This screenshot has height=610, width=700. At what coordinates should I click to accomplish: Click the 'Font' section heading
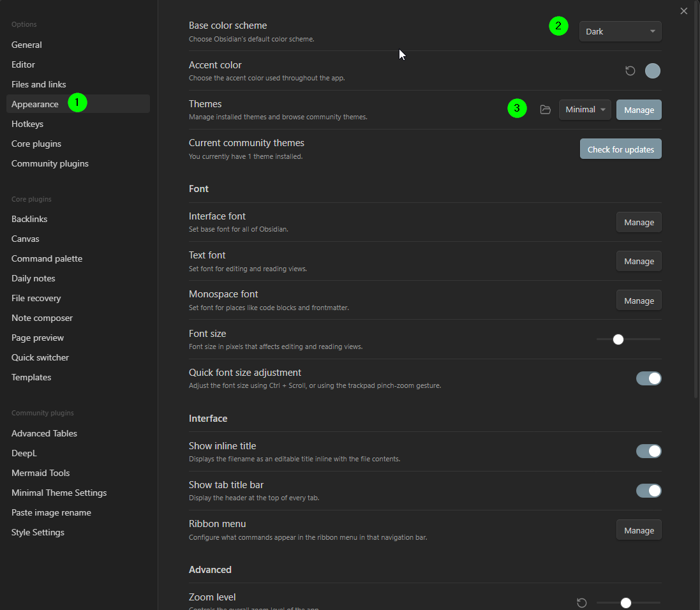198,189
